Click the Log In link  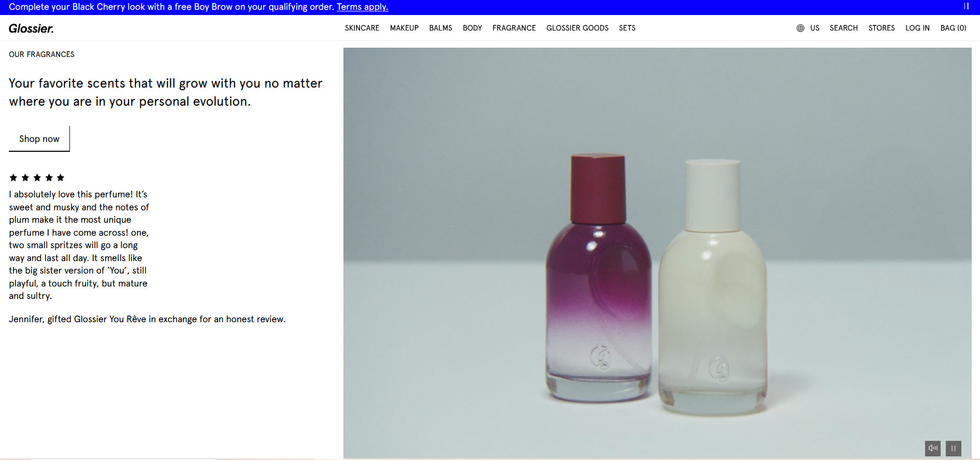click(x=917, y=28)
